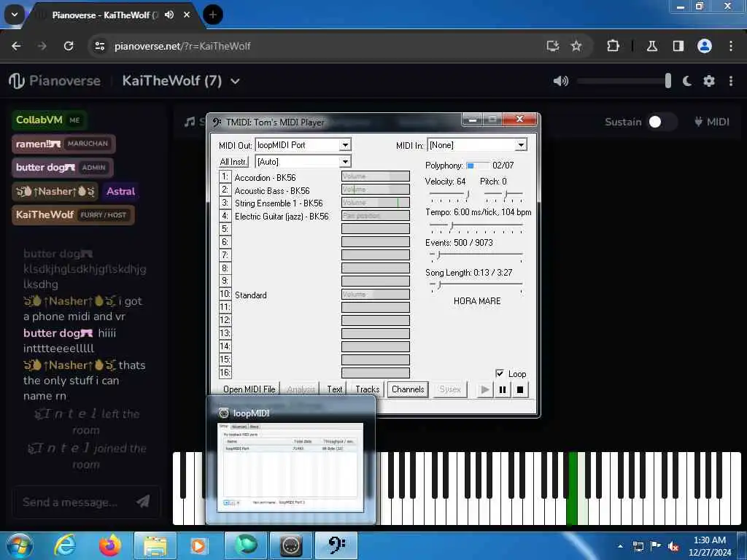Click the Sysex button
This screenshot has width=747, height=560.
point(449,389)
